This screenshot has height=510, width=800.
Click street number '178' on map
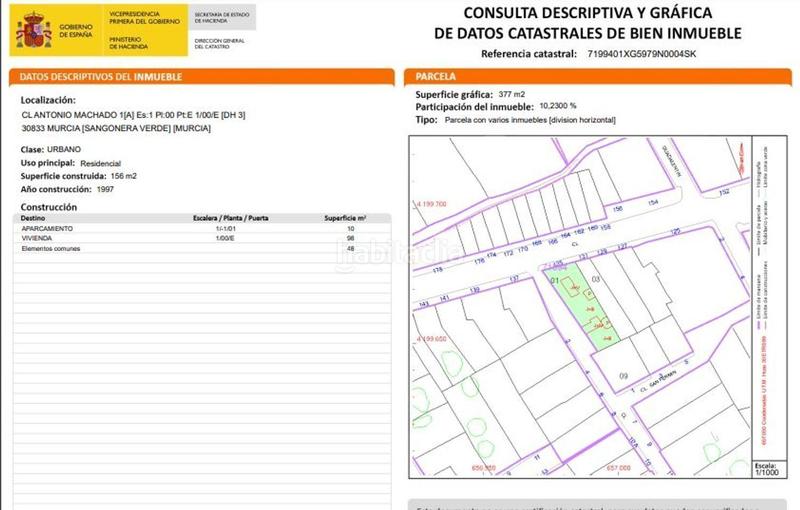coord(438,269)
